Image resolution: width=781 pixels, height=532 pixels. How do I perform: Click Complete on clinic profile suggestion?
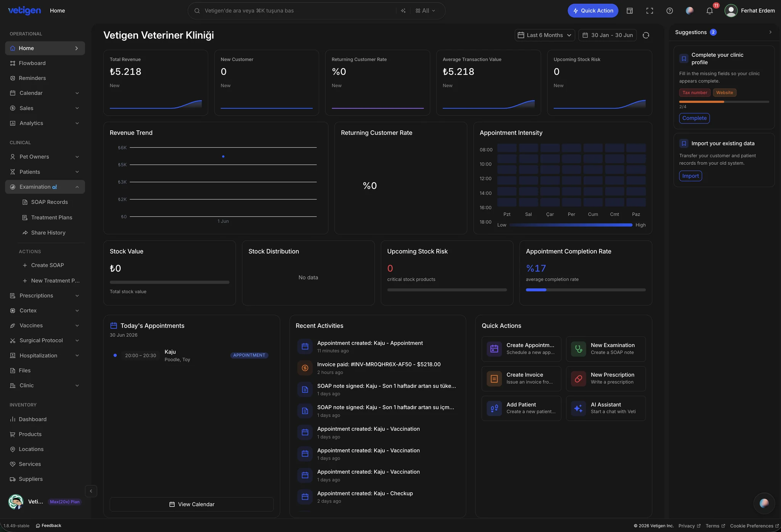(x=694, y=118)
